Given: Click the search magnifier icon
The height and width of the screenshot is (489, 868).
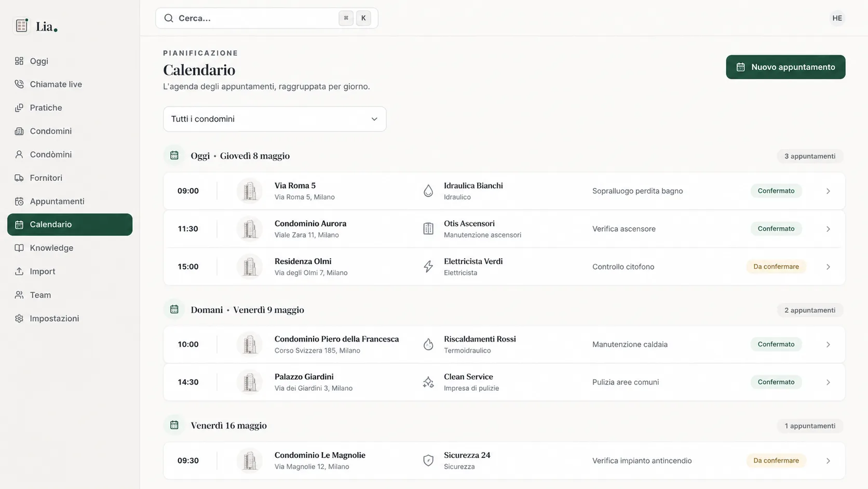Looking at the screenshot, I should tap(169, 18).
